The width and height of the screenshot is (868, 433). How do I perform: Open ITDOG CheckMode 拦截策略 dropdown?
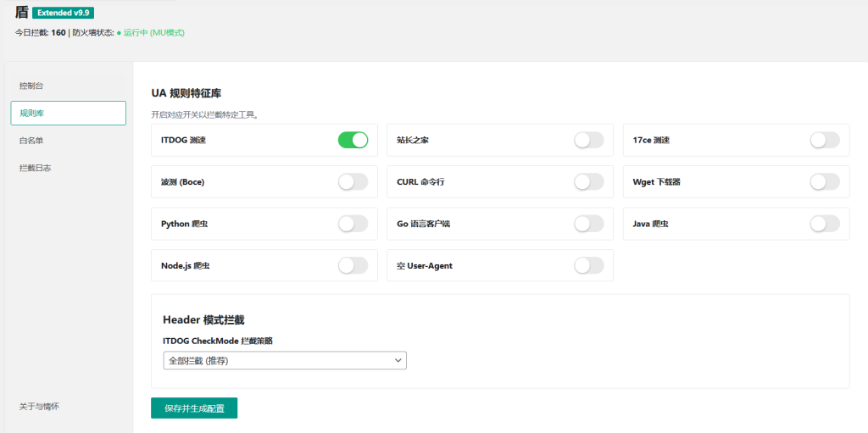(284, 361)
